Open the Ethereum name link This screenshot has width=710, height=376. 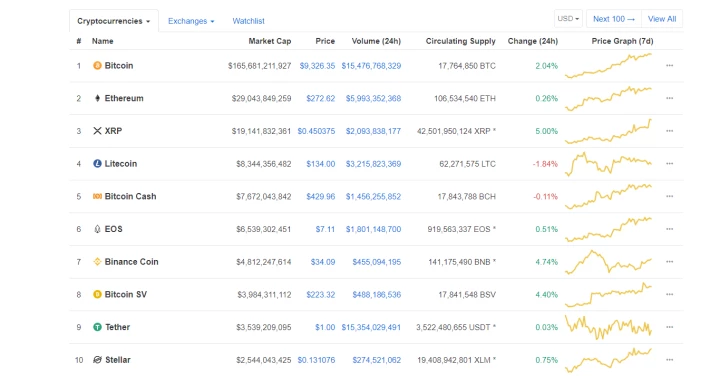point(124,98)
